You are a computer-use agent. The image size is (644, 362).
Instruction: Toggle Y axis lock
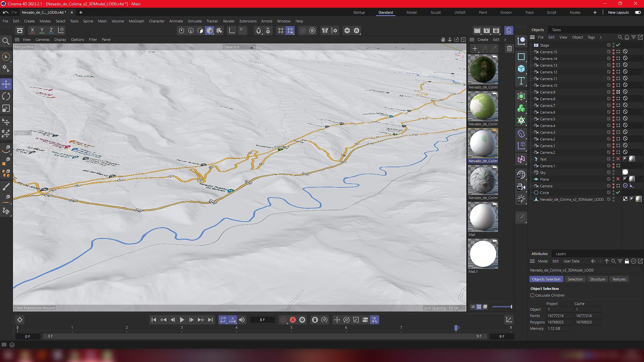pos(42,30)
